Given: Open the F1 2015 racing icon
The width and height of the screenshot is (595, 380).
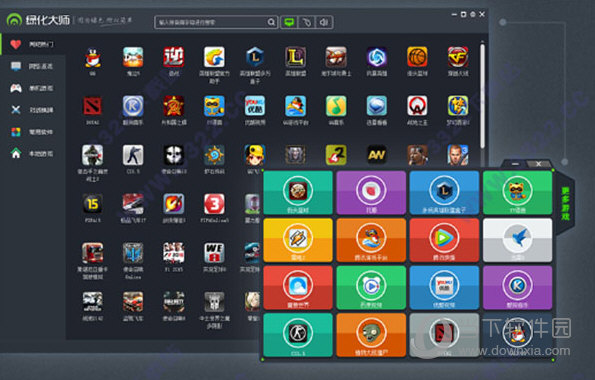Looking at the screenshot, I should [x=174, y=253].
